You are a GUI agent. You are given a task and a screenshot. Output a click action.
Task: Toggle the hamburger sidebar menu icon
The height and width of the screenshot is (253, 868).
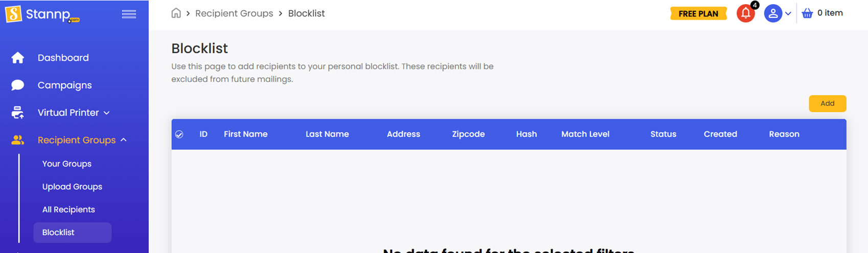(x=129, y=14)
